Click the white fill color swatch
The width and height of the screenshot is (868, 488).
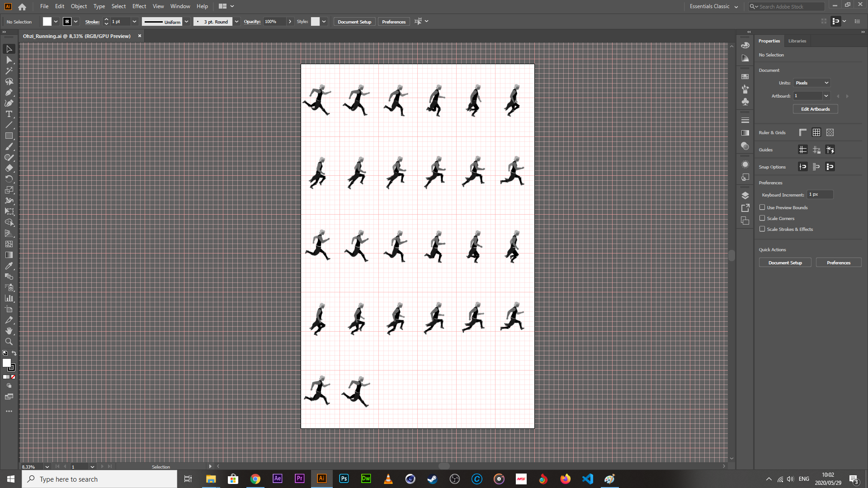47,22
